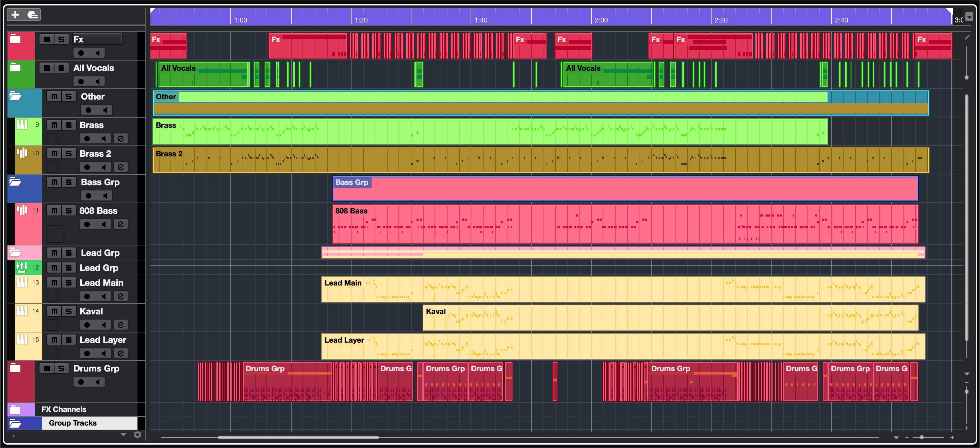
Task: Turn on monitor for the Fx track
Action: tap(97, 53)
